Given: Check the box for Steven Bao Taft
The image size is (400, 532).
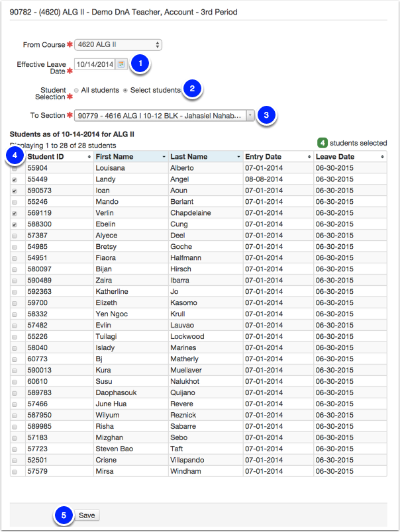Looking at the screenshot, I should (x=15, y=449).
